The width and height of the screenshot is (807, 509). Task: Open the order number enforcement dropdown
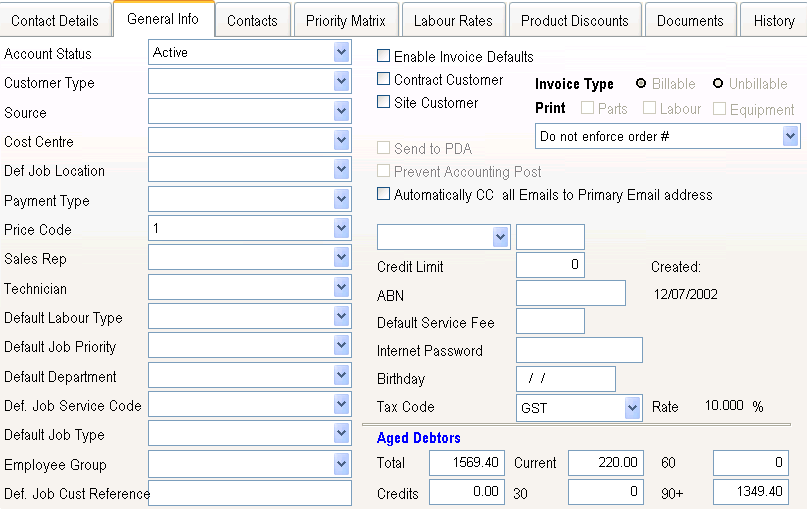point(790,136)
